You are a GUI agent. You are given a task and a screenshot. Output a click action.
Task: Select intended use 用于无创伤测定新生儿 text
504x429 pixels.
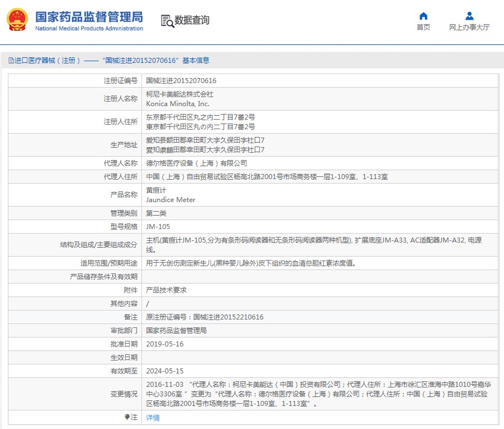[251, 263]
